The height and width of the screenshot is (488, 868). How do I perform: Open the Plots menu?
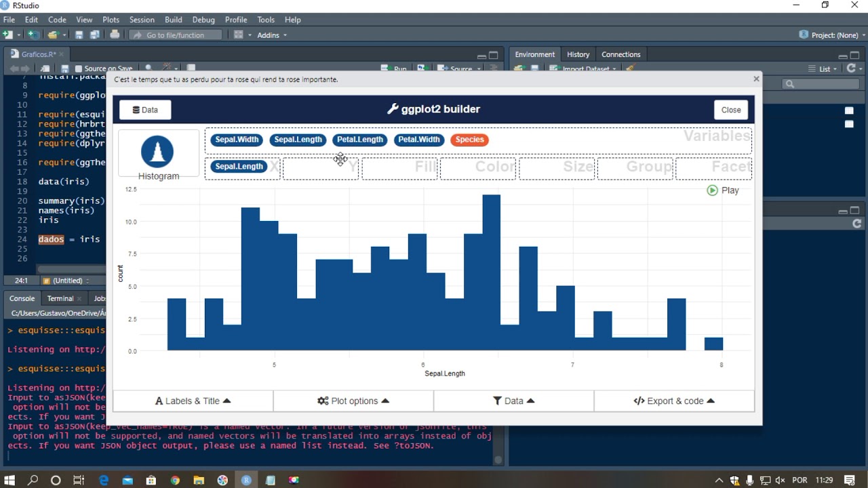(x=111, y=20)
